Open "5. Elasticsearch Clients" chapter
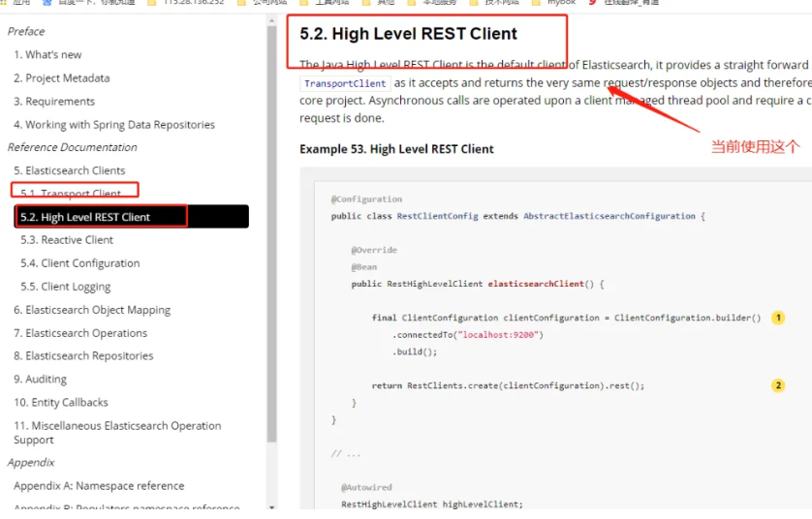Screen dimensions: 812x519 pyautogui.click(x=70, y=170)
